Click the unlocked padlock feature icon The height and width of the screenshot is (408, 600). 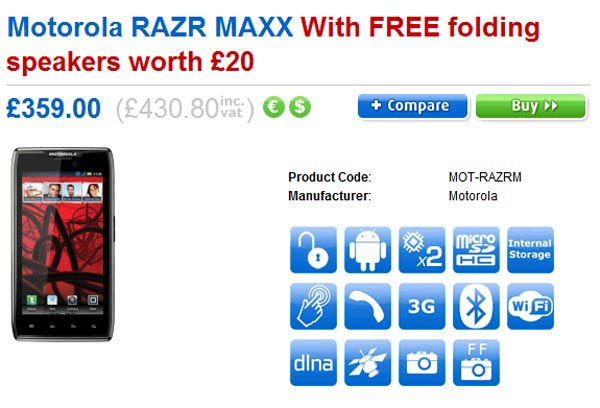[x=313, y=250]
